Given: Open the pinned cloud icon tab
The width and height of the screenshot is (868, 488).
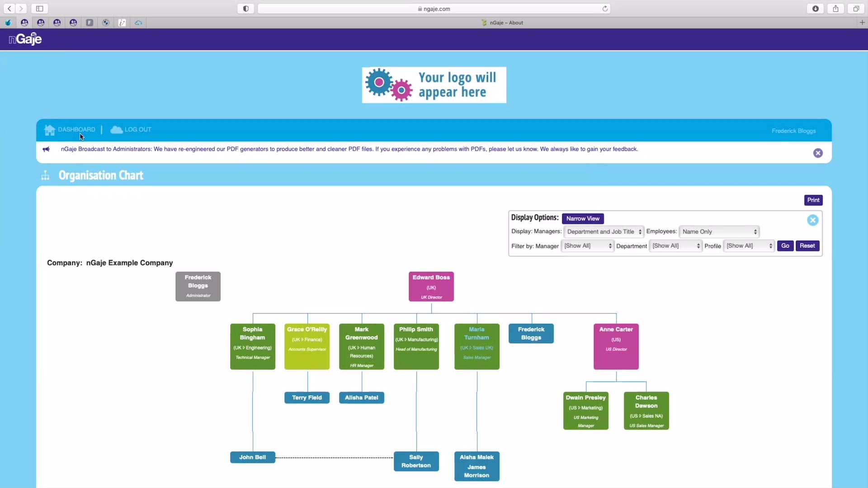Looking at the screenshot, I should (138, 23).
